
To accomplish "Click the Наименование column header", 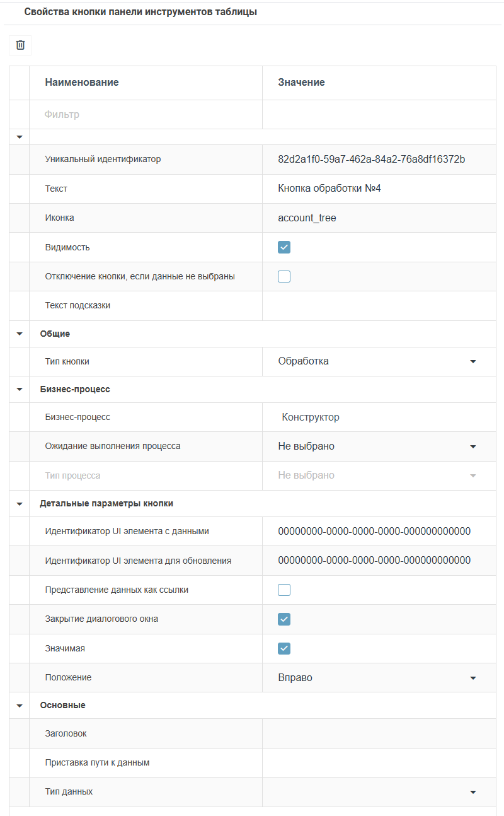I will click(82, 83).
